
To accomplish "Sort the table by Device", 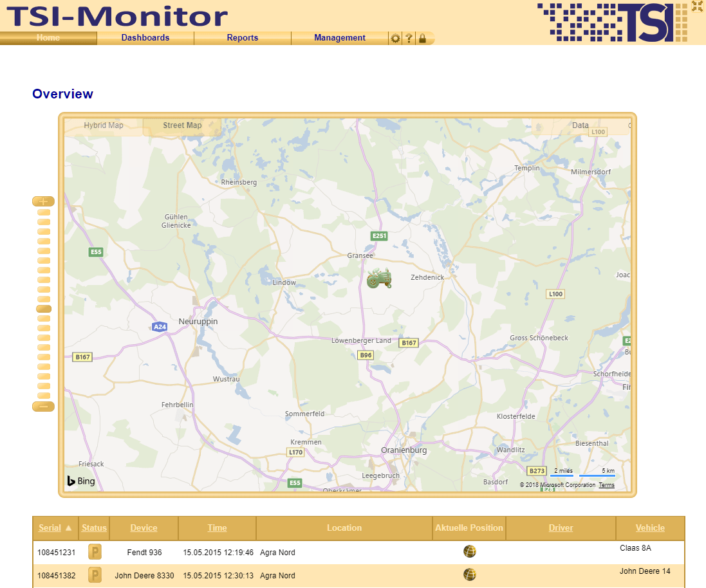I will click(144, 528).
